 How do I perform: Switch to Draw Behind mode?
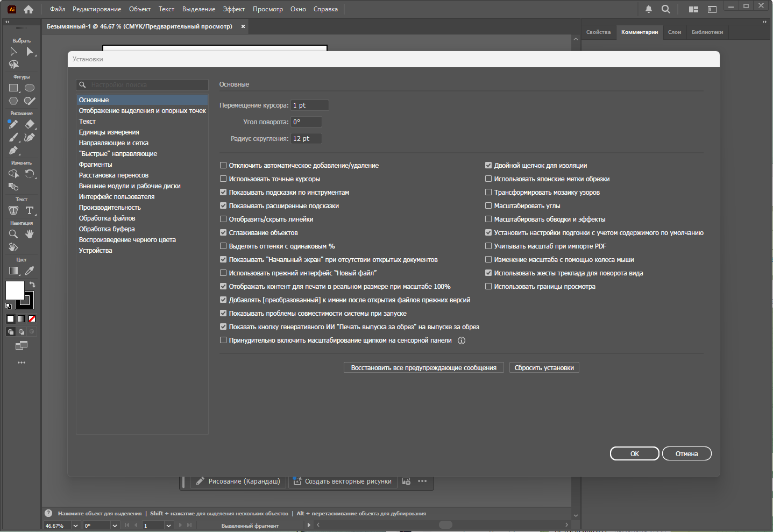(x=22, y=332)
